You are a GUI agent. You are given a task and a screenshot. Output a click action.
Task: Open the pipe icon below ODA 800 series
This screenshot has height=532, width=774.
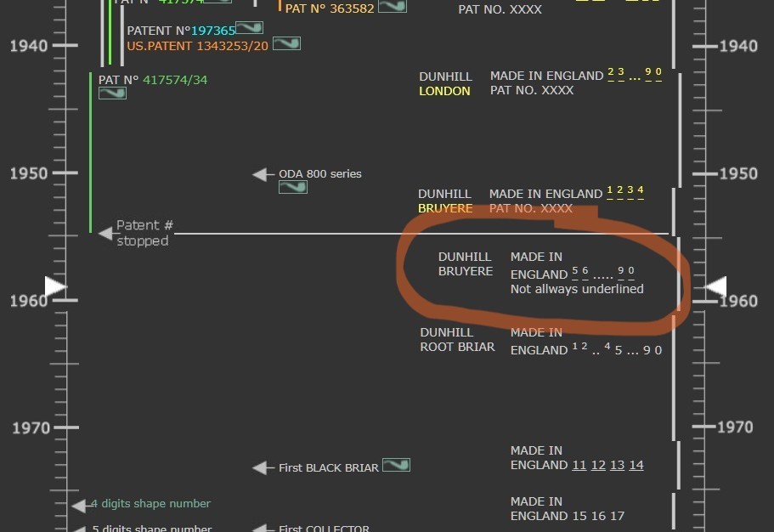point(293,187)
